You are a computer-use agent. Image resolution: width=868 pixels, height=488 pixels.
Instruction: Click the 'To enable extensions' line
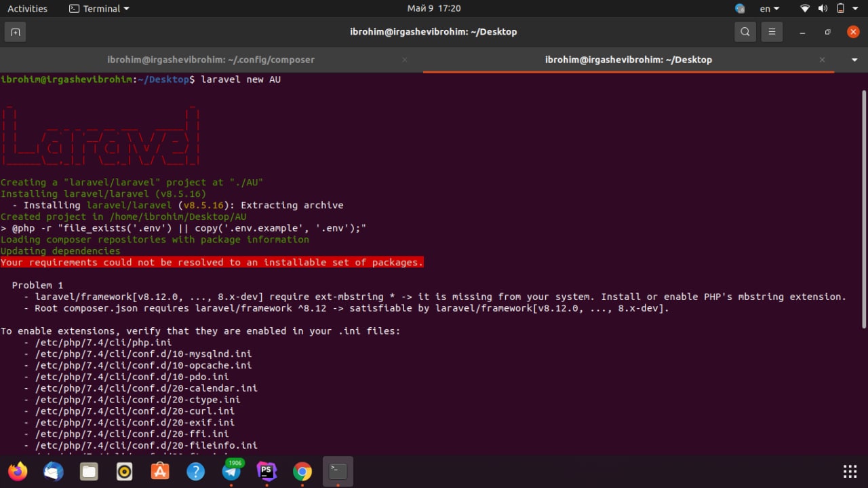click(201, 331)
